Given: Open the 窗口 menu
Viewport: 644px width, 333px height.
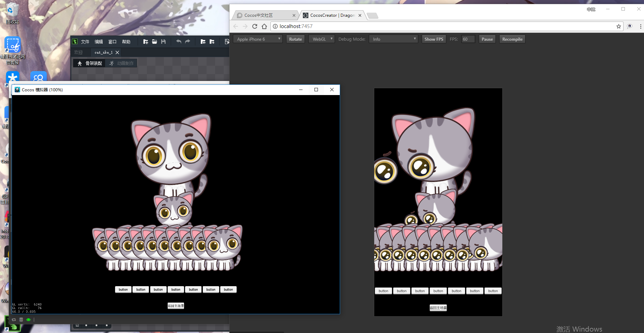Looking at the screenshot, I should click(x=112, y=42).
